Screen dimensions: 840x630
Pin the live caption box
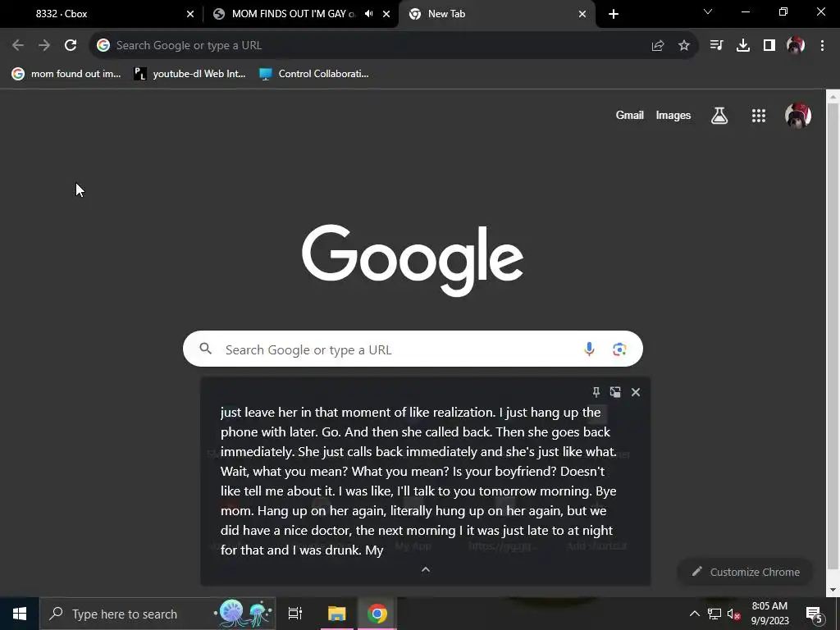[596, 392]
